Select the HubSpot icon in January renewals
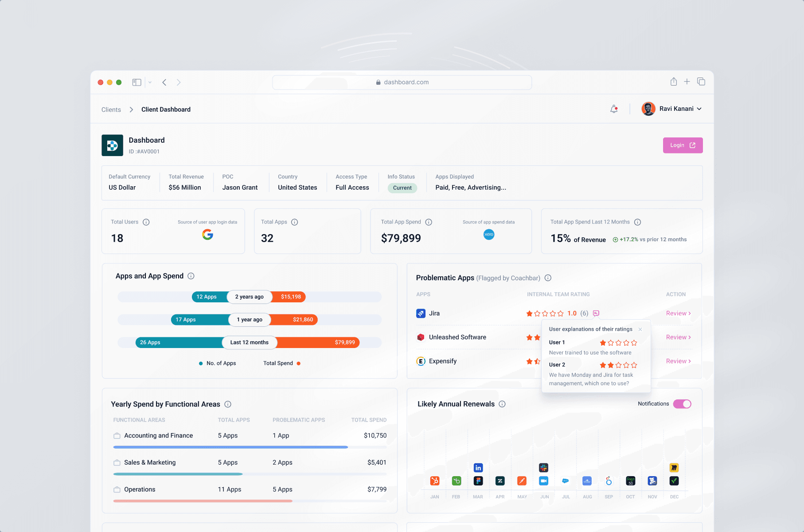Image resolution: width=804 pixels, height=532 pixels. coord(434,481)
